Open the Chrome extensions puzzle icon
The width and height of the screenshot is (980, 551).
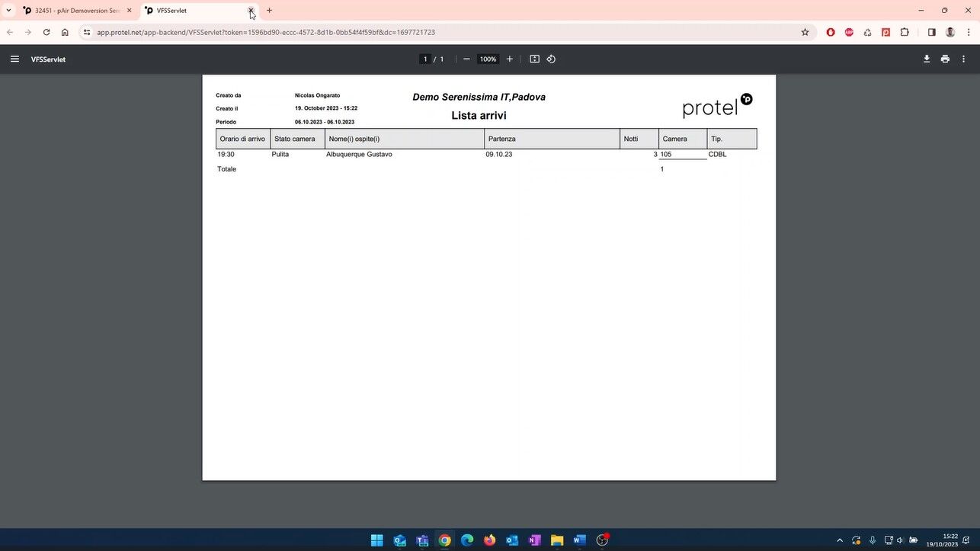(905, 32)
